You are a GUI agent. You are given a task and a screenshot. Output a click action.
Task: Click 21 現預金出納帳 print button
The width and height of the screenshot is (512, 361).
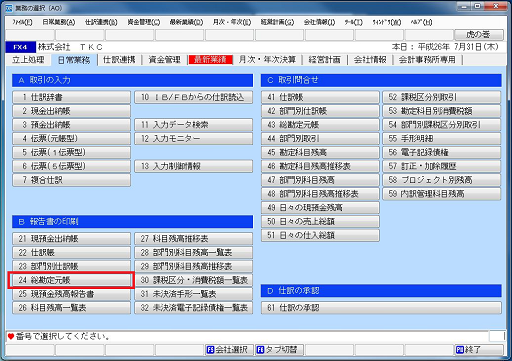pyautogui.click(x=71, y=239)
